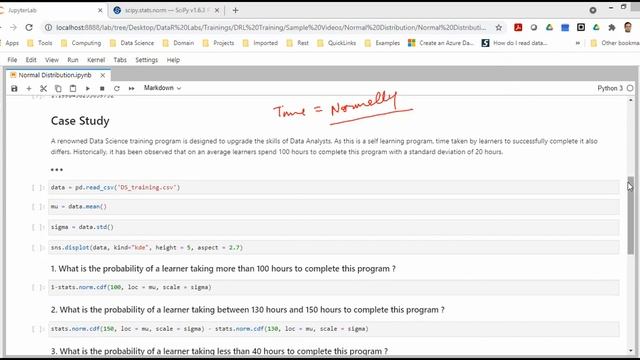This screenshot has width=640, height=360.
Task: Go forward with browser arrow
Action: tap(13, 27)
